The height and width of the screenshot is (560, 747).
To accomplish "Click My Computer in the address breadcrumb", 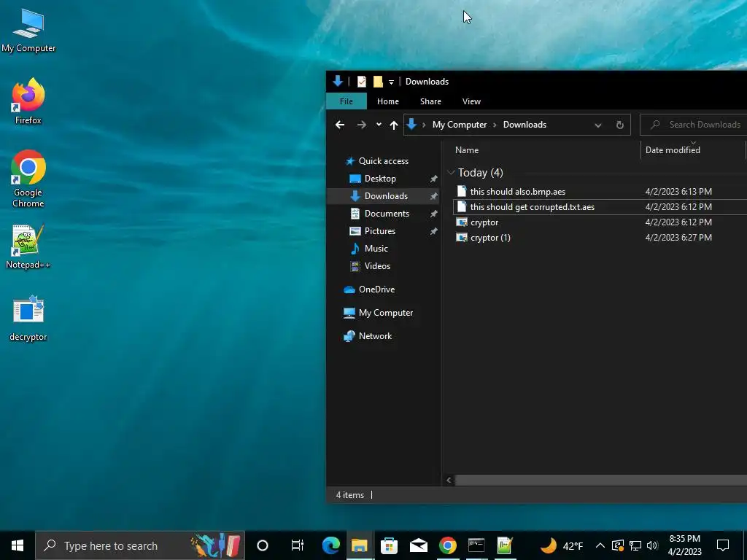I will click(x=460, y=125).
